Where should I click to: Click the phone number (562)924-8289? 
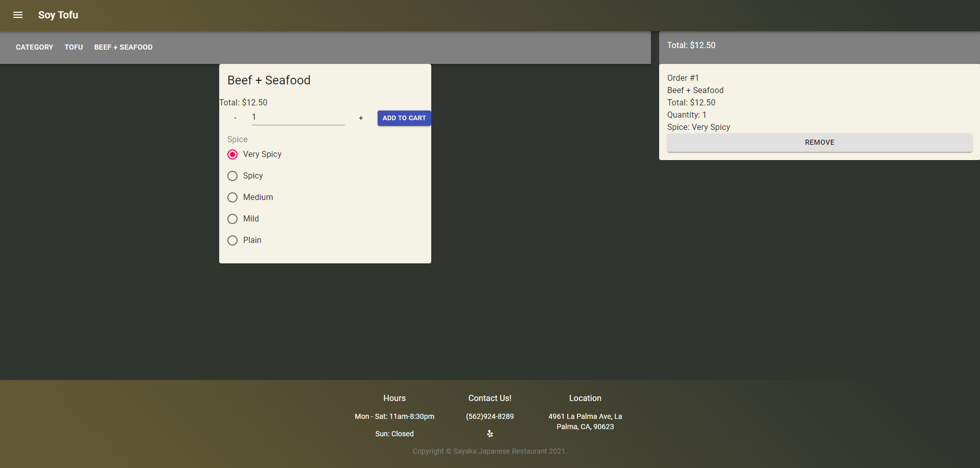[x=490, y=416]
